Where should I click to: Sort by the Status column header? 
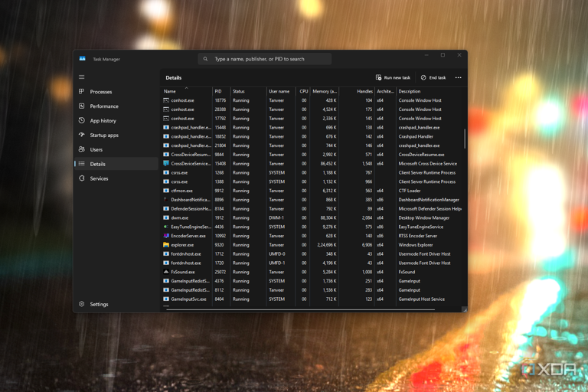pyautogui.click(x=248, y=91)
